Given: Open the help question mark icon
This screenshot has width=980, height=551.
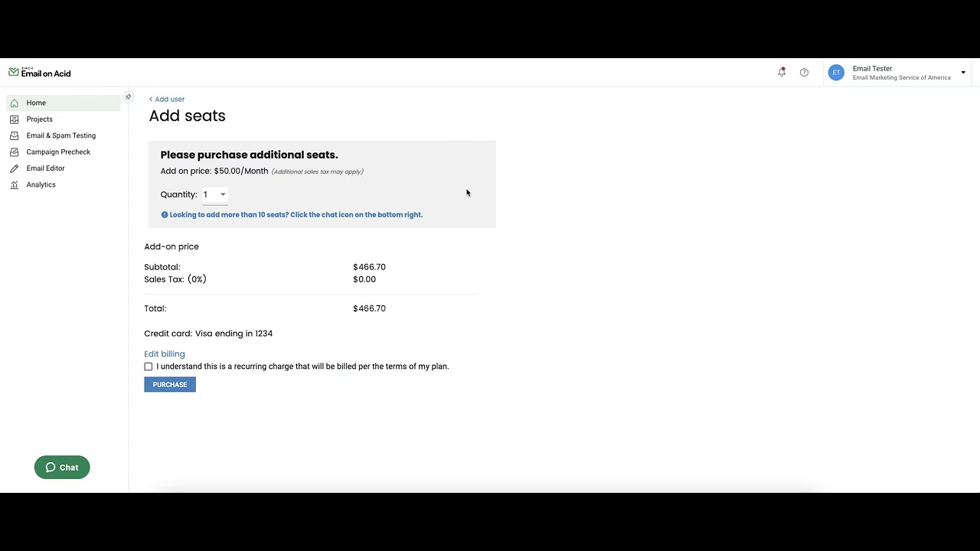Looking at the screenshot, I should pos(804,73).
